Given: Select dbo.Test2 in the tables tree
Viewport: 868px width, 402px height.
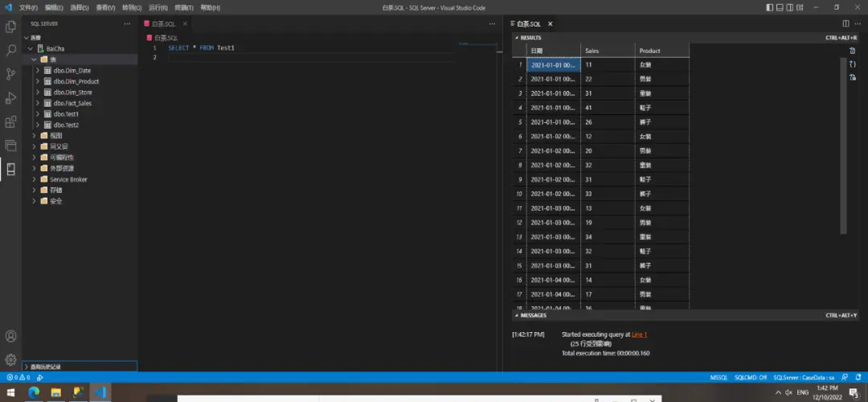Looking at the screenshot, I should 67,125.
